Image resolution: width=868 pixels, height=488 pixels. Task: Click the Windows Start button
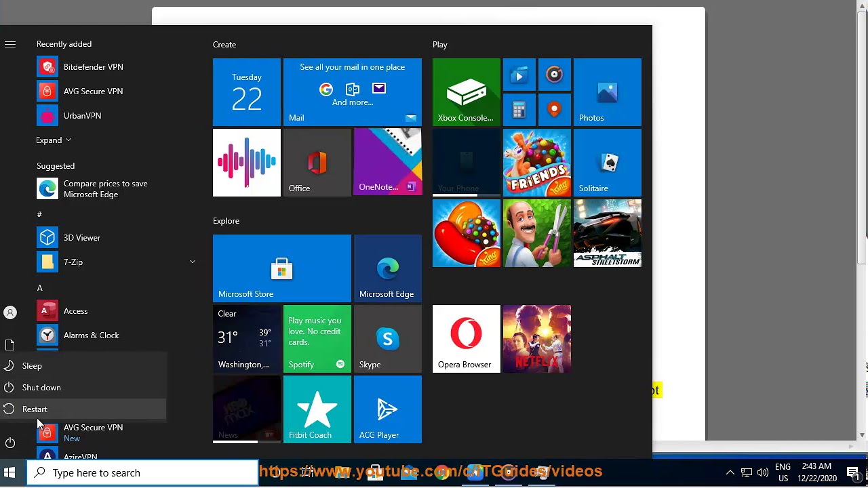coord(10,473)
